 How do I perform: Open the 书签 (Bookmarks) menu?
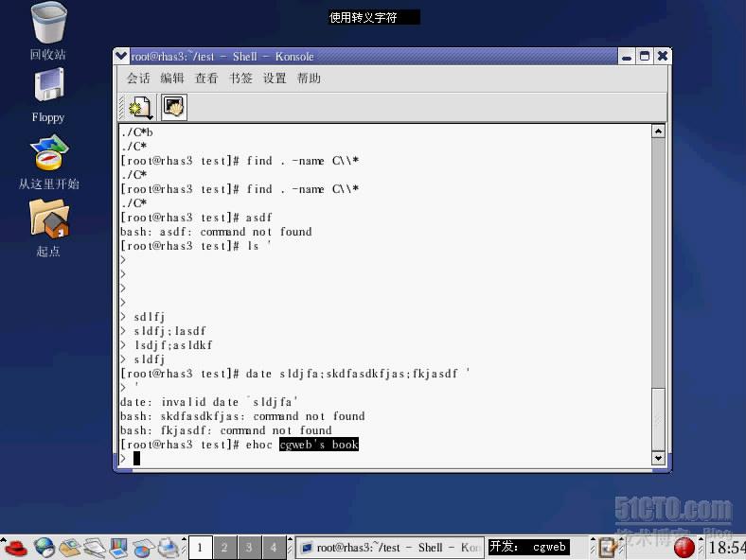(240, 79)
